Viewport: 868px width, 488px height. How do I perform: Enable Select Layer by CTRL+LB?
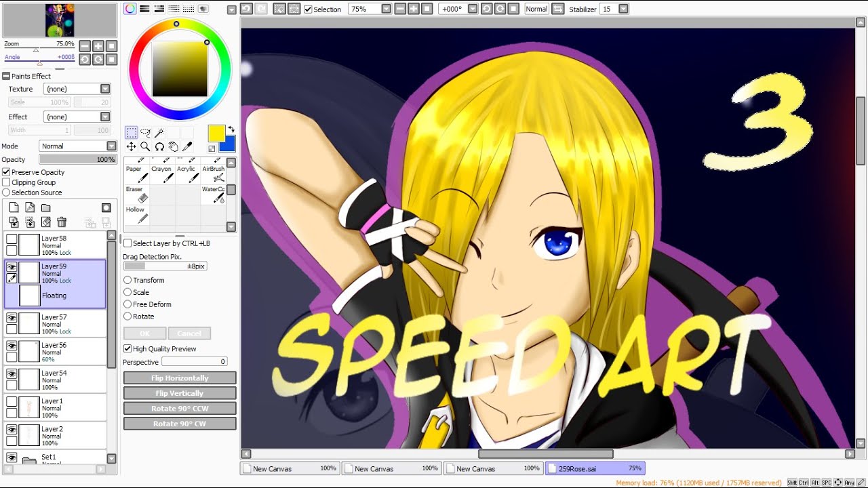(x=127, y=243)
